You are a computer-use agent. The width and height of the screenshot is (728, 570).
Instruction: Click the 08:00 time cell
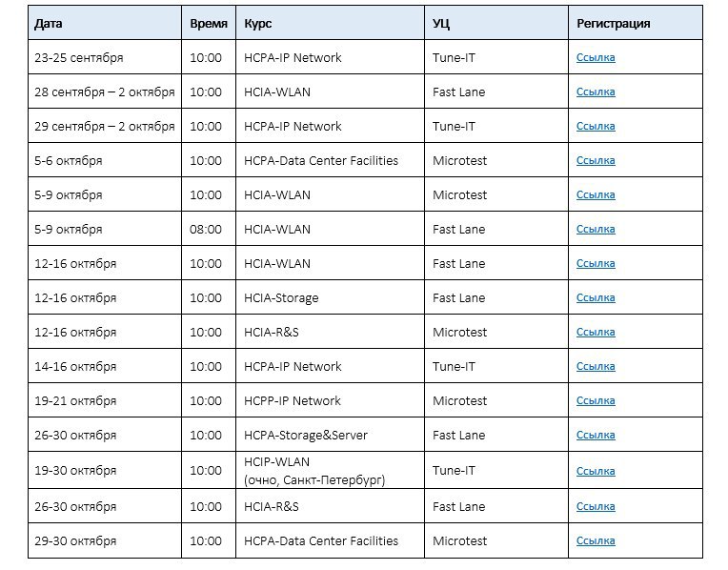click(206, 229)
